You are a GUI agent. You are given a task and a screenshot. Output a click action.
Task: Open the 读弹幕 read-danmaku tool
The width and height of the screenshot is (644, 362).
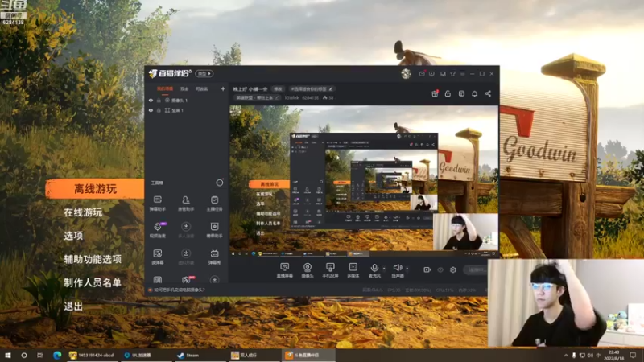coord(157,257)
